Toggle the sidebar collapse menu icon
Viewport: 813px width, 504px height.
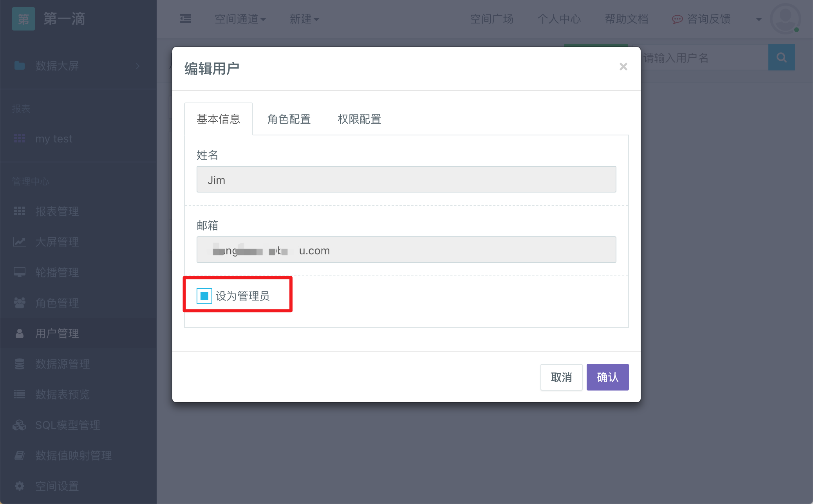coord(186,18)
